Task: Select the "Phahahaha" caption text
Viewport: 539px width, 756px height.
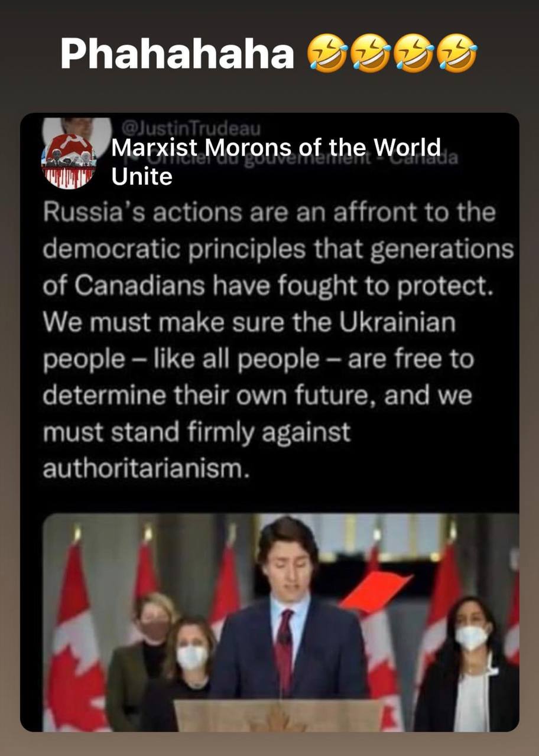Action: pos(177,54)
